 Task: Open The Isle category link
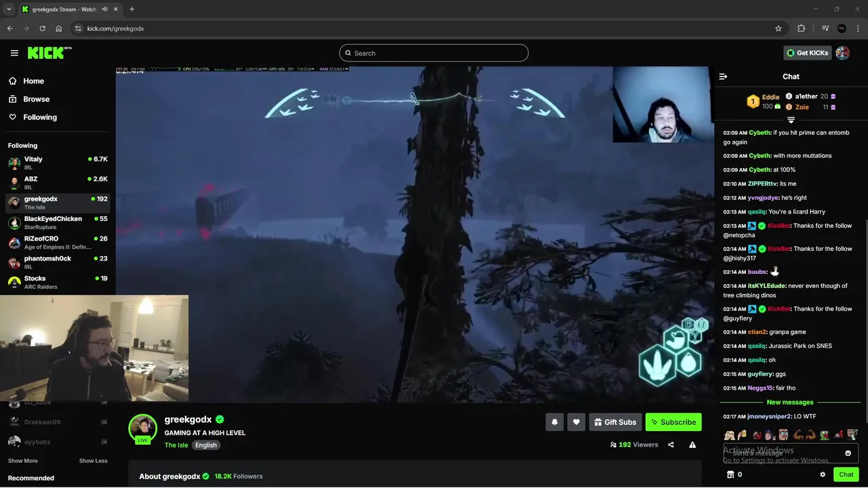(x=176, y=445)
